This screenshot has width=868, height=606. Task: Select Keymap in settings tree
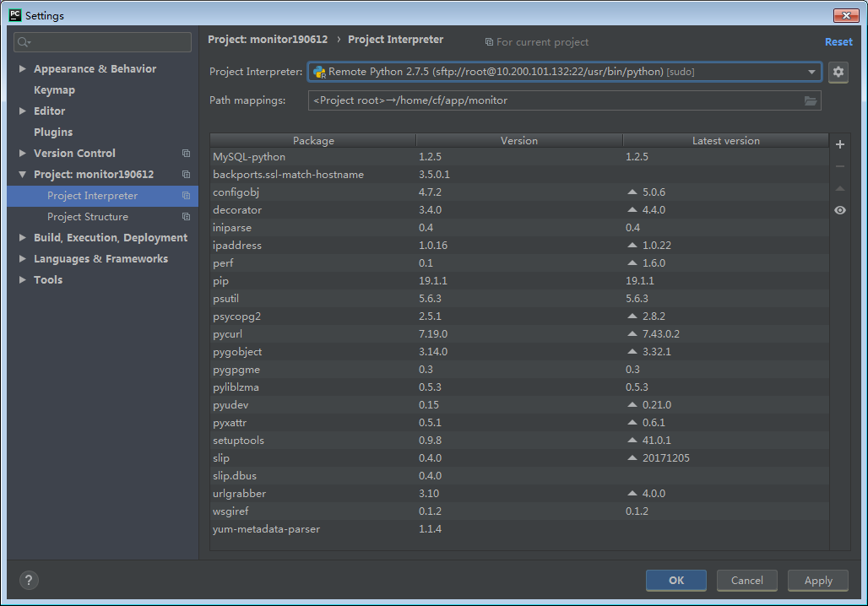[x=54, y=90]
